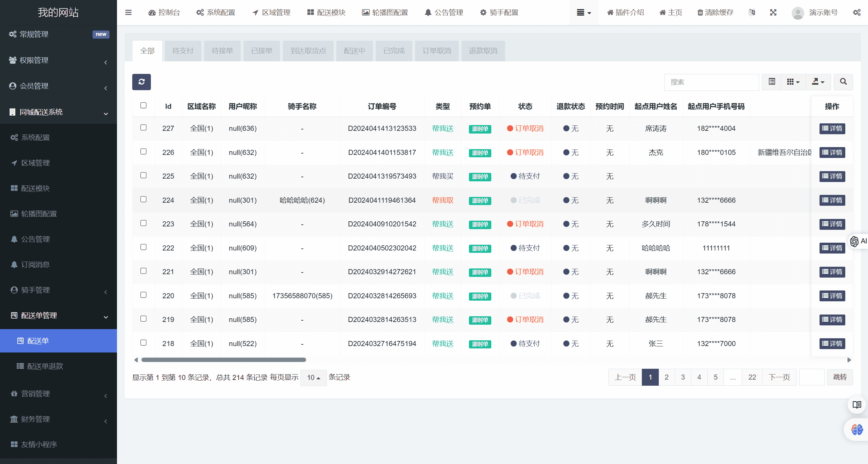This screenshot has height=464, width=868.
Task: Go to 下一页 next page
Action: pos(779,377)
